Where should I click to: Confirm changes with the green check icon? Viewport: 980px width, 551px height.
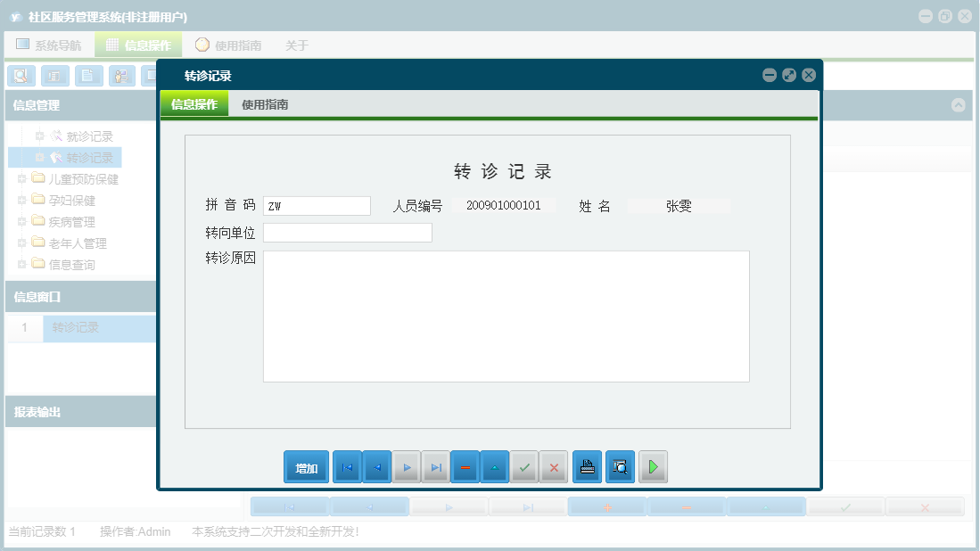click(x=524, y=466)
